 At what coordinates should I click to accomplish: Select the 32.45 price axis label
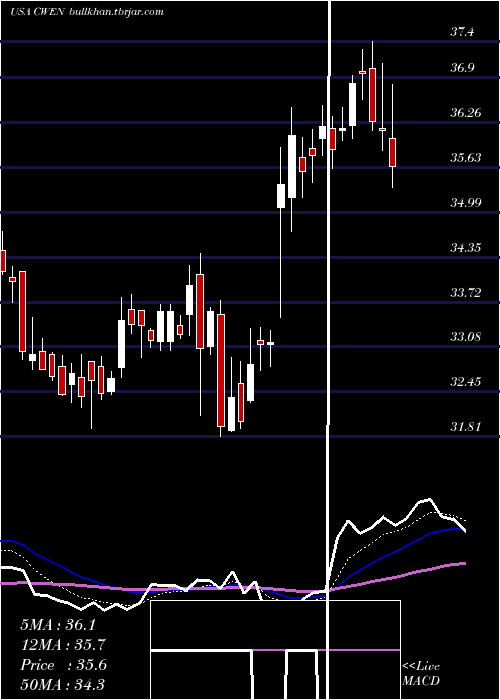(x=466, y=382)
